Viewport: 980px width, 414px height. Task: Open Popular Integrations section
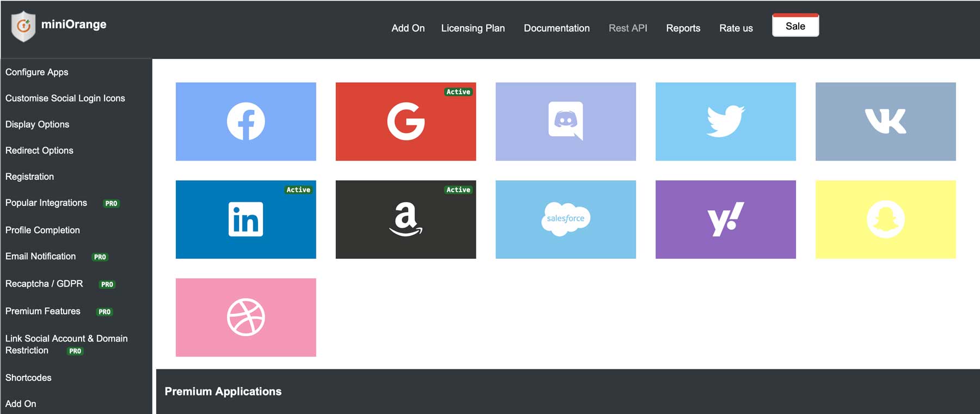click(x=46, y=203)
